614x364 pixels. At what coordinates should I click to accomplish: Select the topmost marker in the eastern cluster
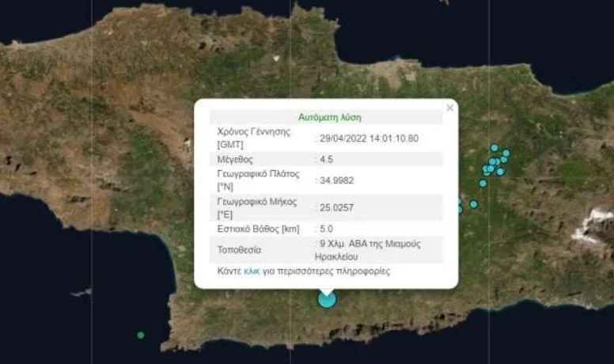coord(495,148)
